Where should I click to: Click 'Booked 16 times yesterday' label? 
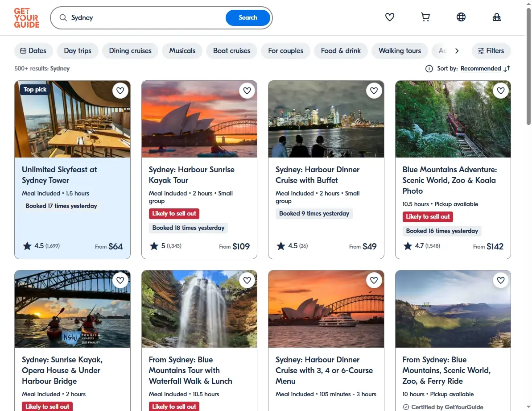(442, 231)
